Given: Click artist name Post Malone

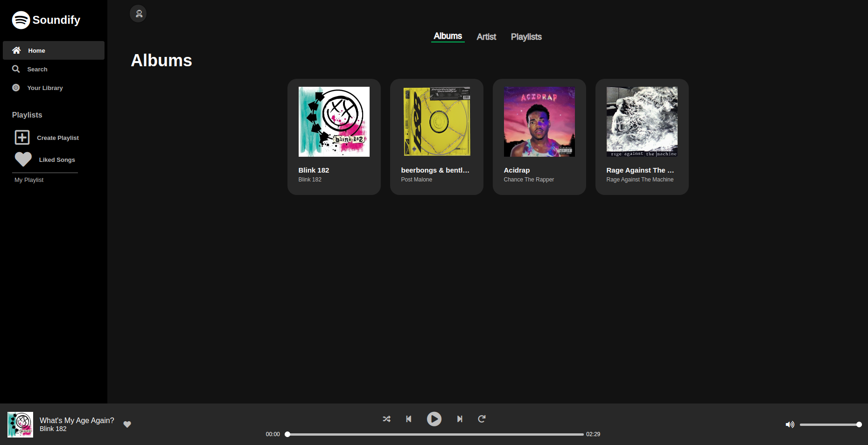Looking at the screenshot, I should tap(416, 180).
